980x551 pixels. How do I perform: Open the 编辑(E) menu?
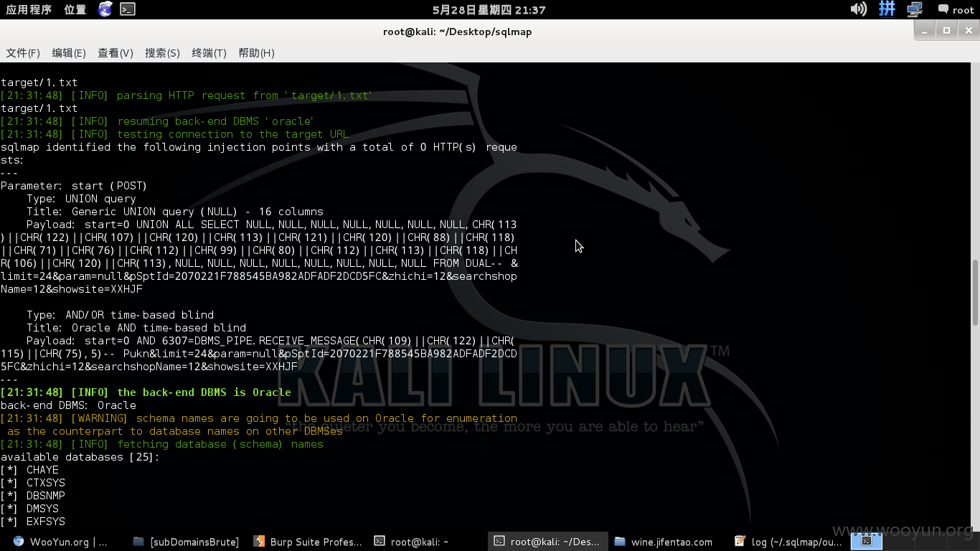coord(69,53)
